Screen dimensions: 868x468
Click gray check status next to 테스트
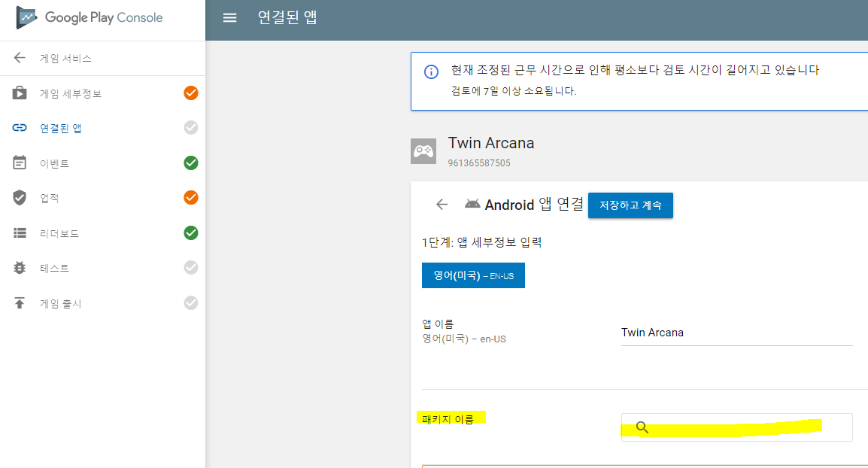click(191, 268)
